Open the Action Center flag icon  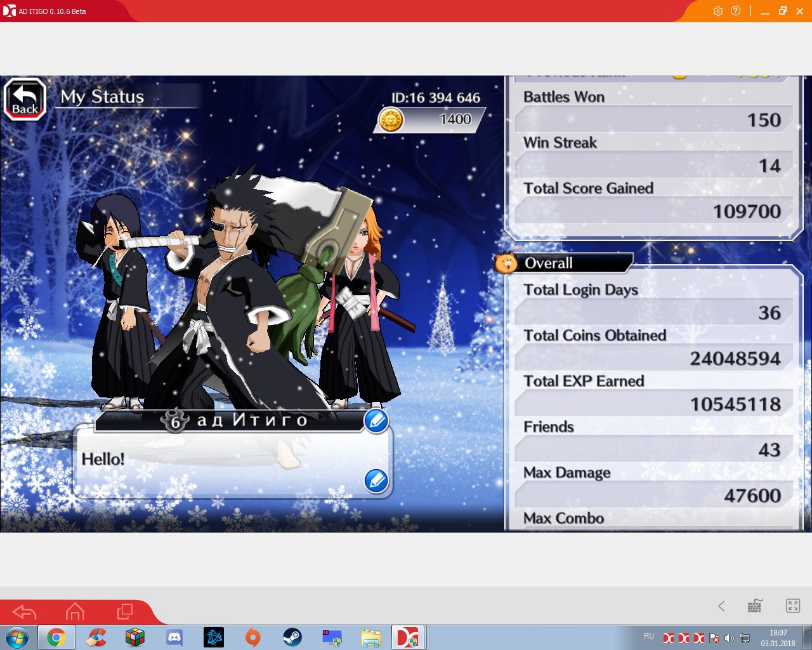[x=714, y=637]
